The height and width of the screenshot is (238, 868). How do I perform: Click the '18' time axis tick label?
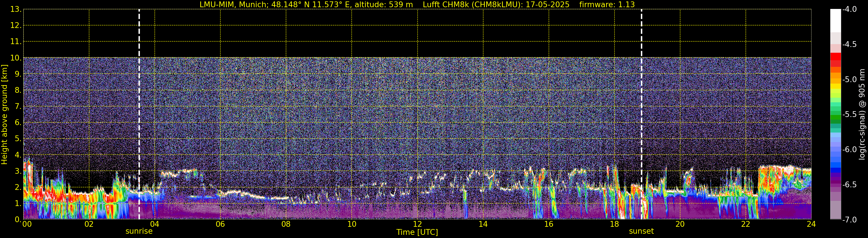pos(615,224)
